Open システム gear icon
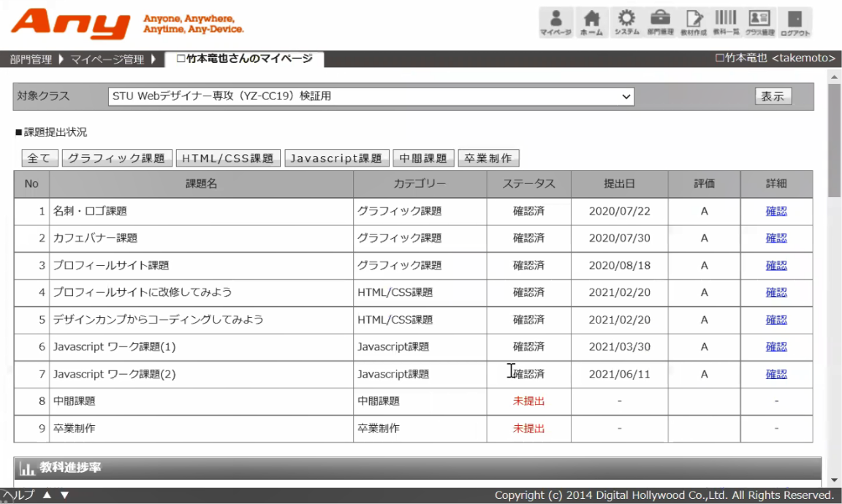This screenshot has height=504, width=842. 626,22
